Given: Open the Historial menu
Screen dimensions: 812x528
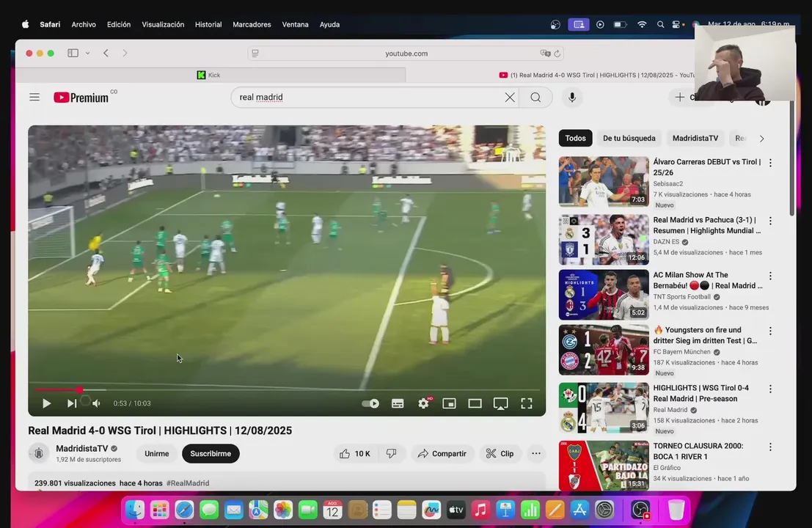Looking at the screenshot, I should [208, 24].
